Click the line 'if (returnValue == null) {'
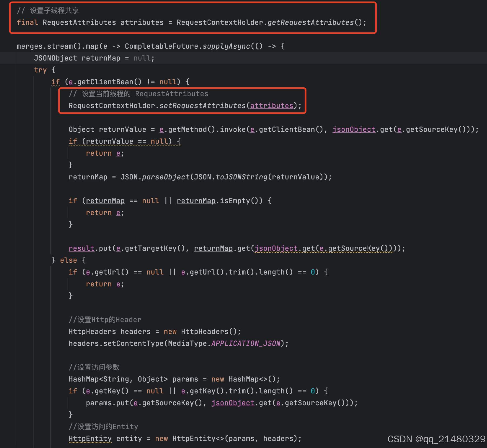This screenshot has height=448, width=487. [x=125, y=141]
